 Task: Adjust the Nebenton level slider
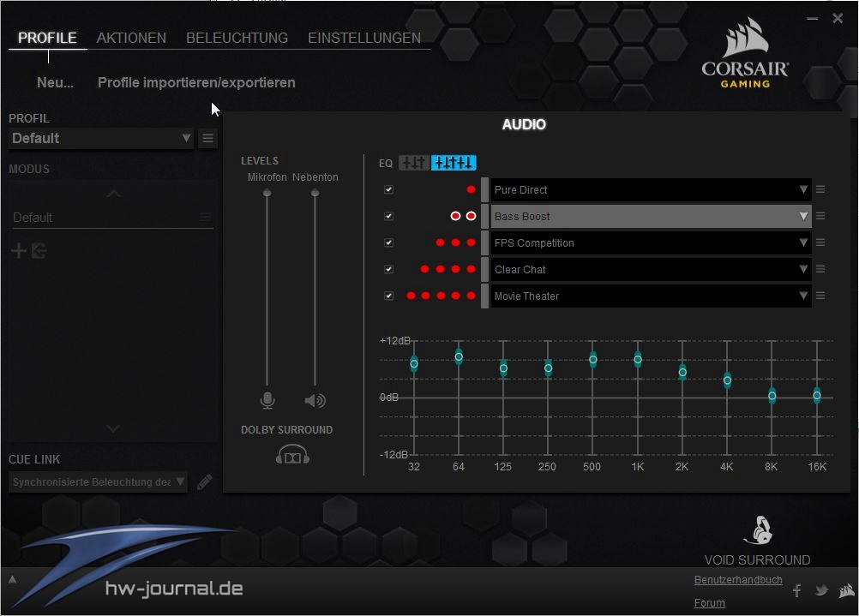pos(315,193)
